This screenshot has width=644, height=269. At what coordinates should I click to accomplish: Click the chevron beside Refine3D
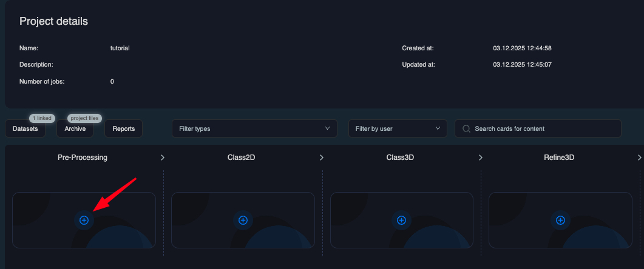[639, 158]
